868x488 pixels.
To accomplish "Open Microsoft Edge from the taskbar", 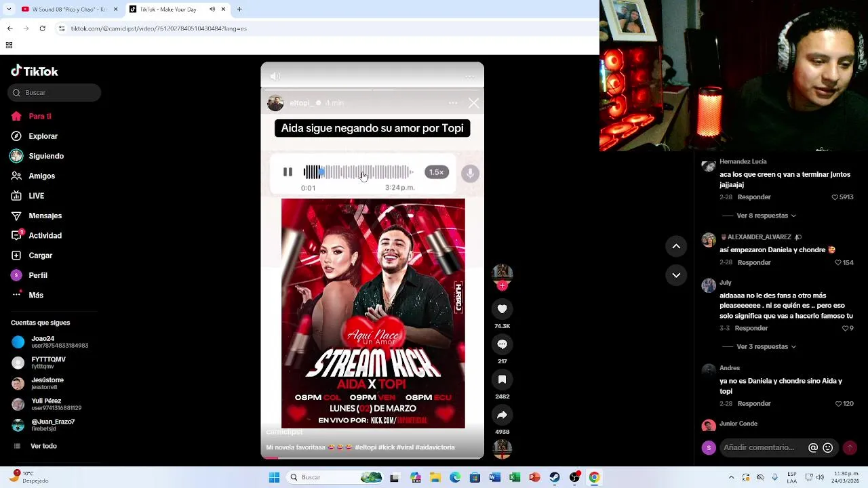I will click(x=455, y=477).
